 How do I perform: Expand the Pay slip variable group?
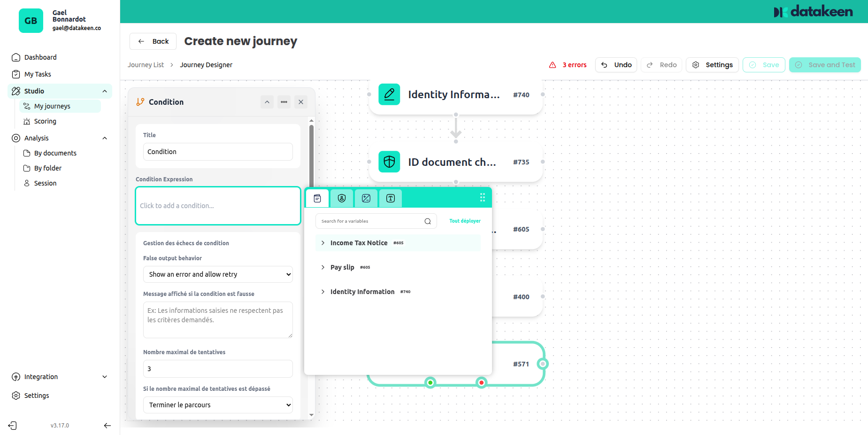323,267
